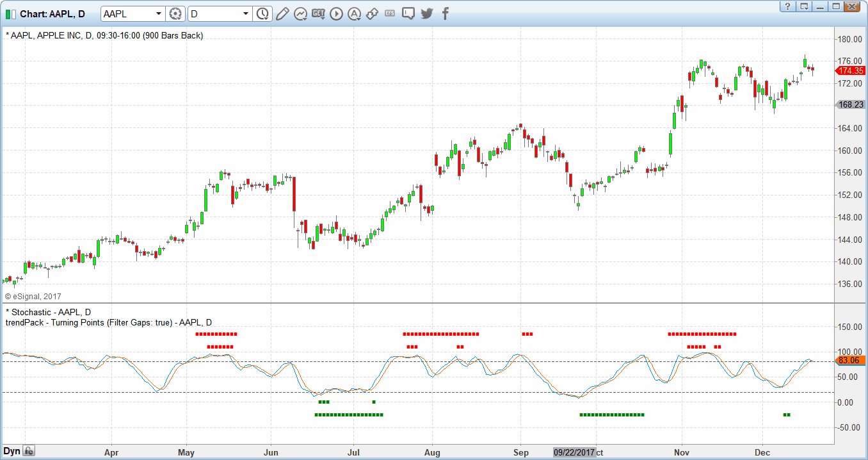Open the EFS script icon
Screen dimensions: 868x460
pyautogui.click(x=390, y=13)
